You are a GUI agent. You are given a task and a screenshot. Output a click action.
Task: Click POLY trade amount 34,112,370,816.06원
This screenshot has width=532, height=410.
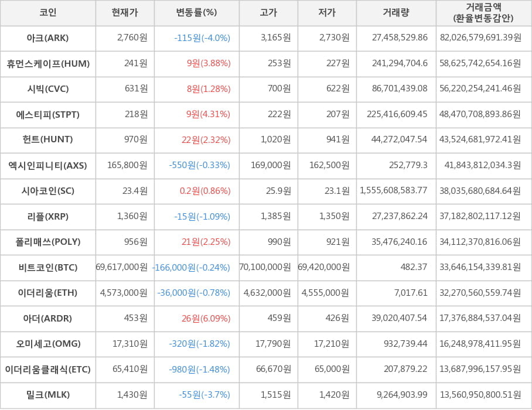point(480,242)
